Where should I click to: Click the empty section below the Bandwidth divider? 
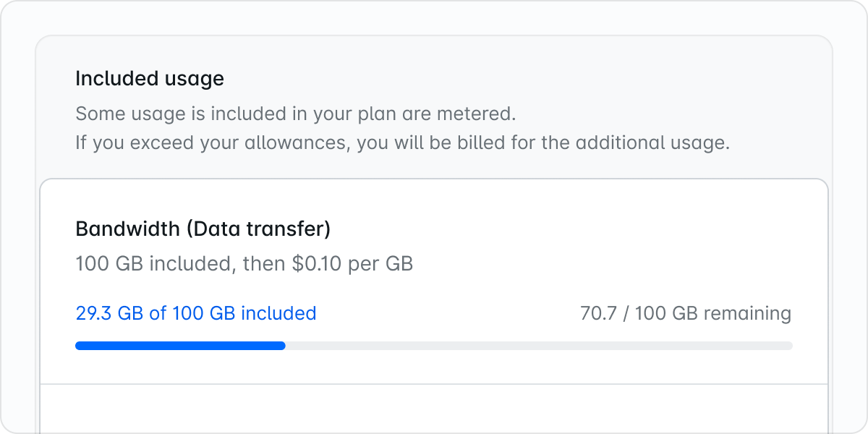(x=434, y=408)
